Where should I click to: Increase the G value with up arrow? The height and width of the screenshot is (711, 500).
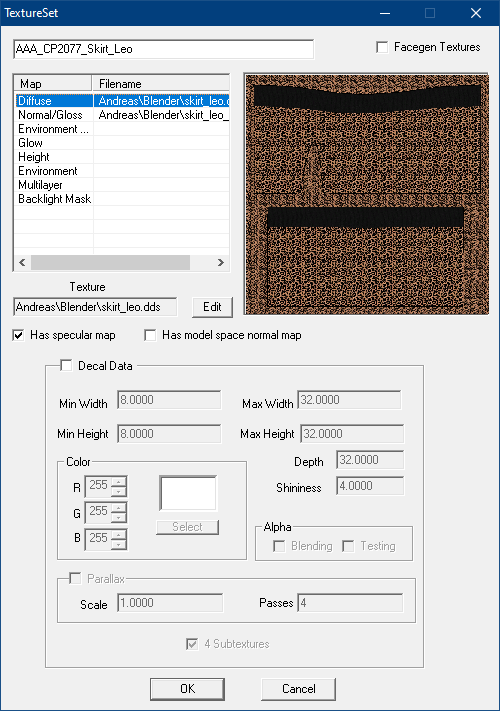pyautogui.click(x=119, y=508)
